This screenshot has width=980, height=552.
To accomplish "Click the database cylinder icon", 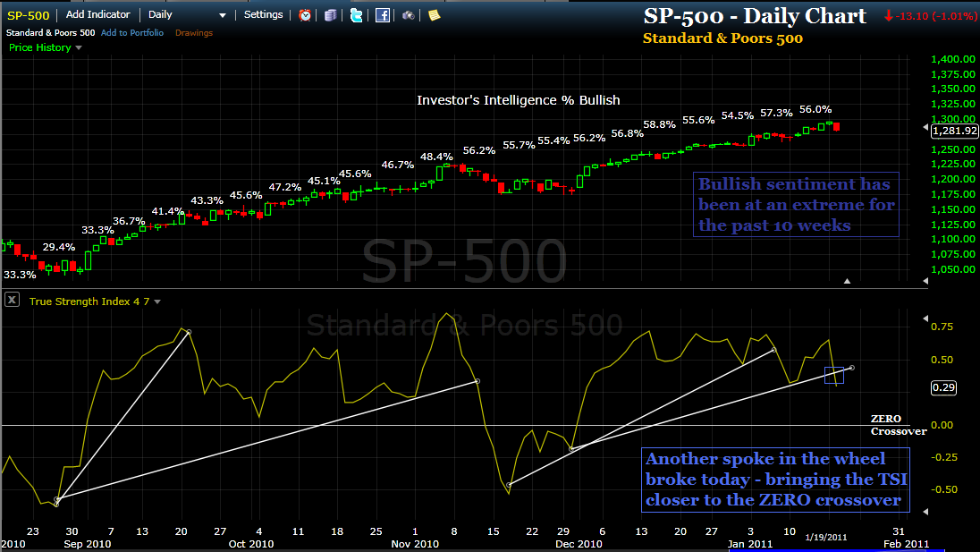I will (330, 15).
